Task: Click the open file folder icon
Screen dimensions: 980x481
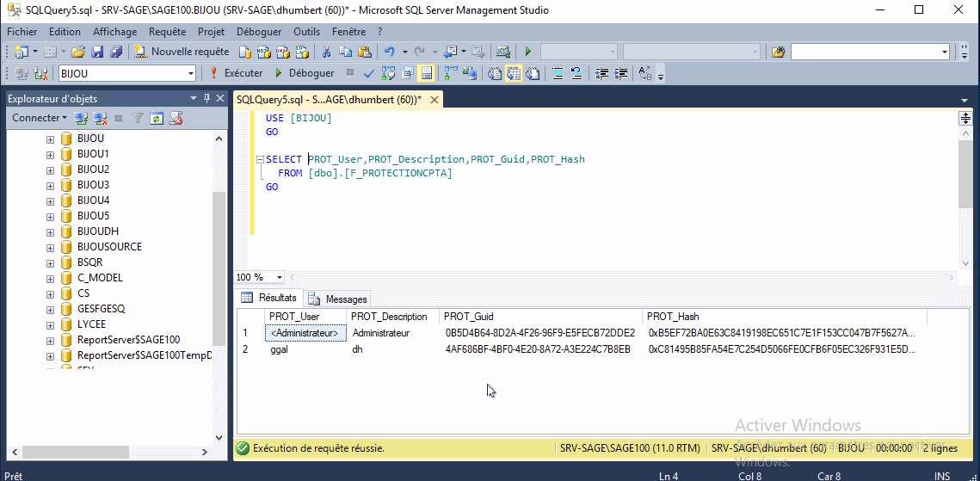Action: pyautogui.click(x=78, y=52)
